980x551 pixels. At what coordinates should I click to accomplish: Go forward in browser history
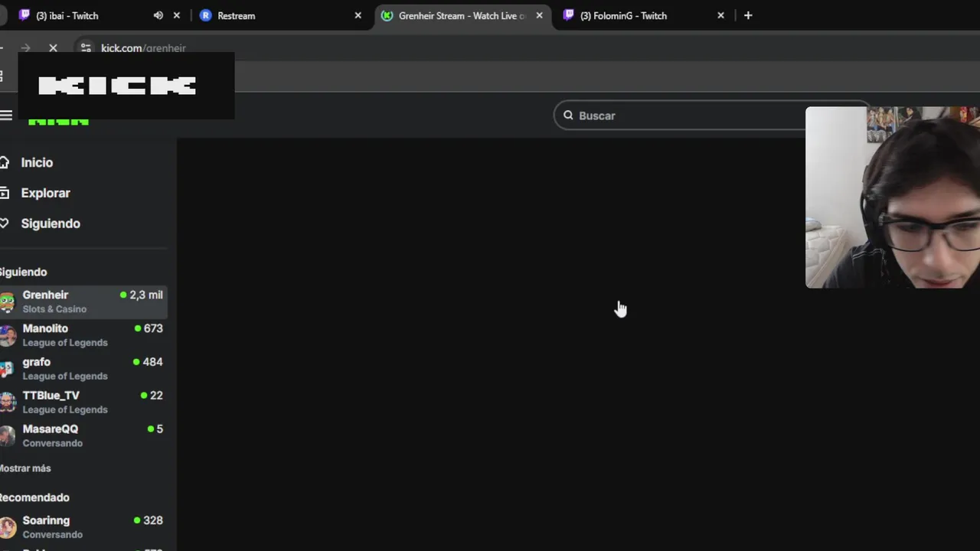click(25, 48)
